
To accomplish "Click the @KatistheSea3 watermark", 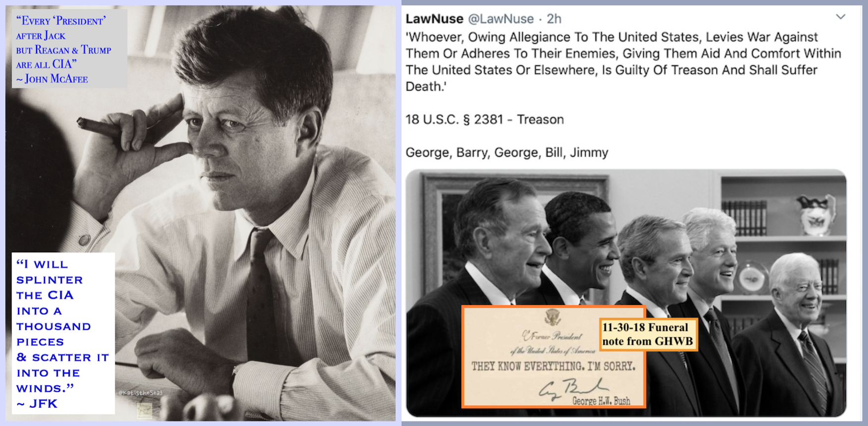I will [140, 393].
